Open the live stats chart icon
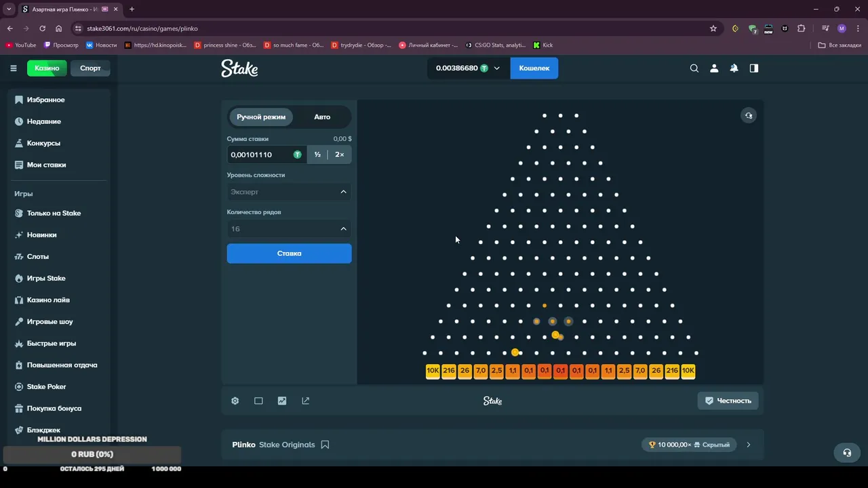This screenshot has height=488, width=868. click(282, 401)
